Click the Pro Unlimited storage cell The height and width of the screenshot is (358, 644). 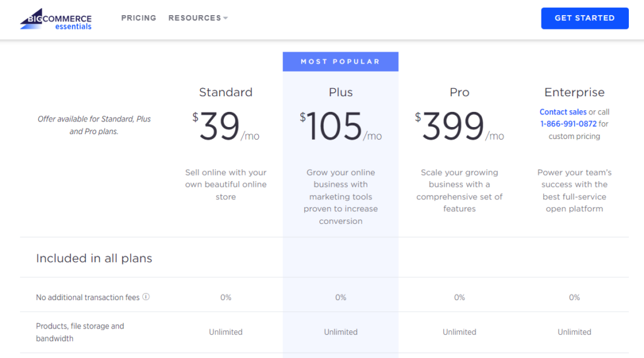(459, 332)
